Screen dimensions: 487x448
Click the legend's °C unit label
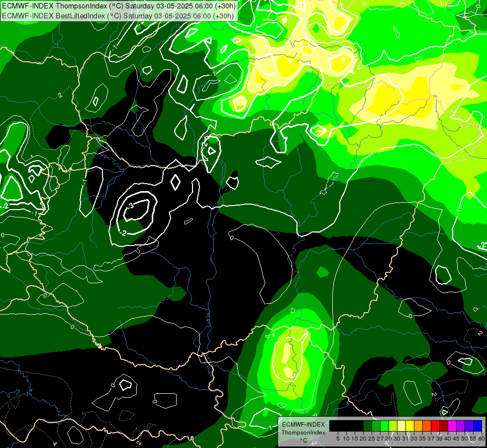coord(303,441)
